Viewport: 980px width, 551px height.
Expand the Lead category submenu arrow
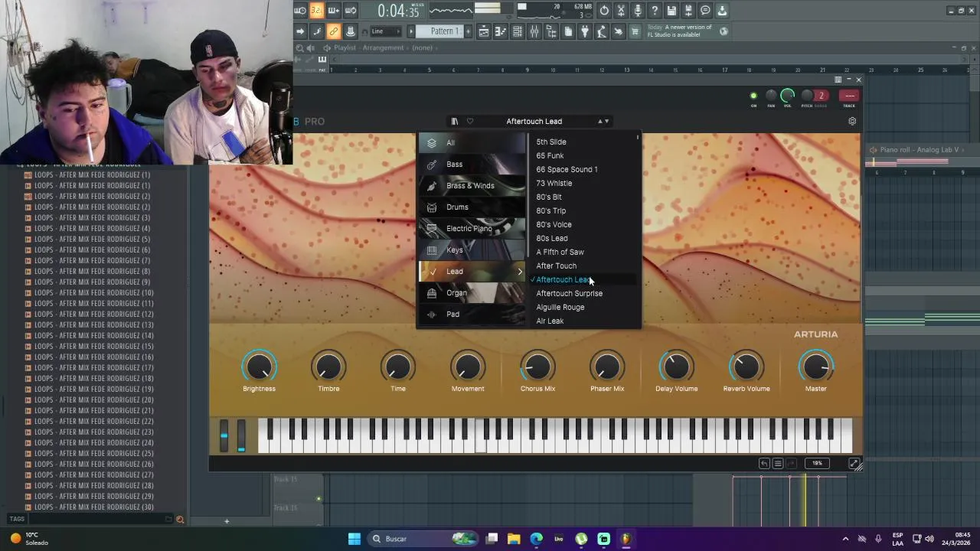tap(520, 272)
